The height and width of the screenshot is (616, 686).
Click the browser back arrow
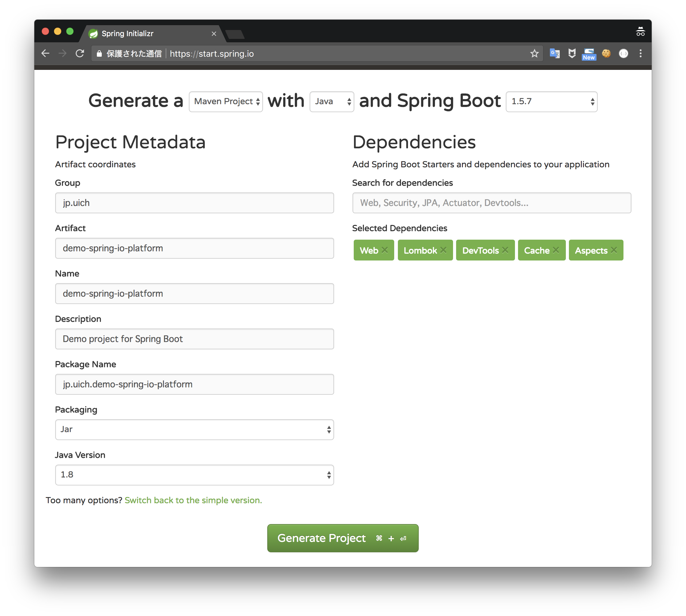(x=45, y=53)
